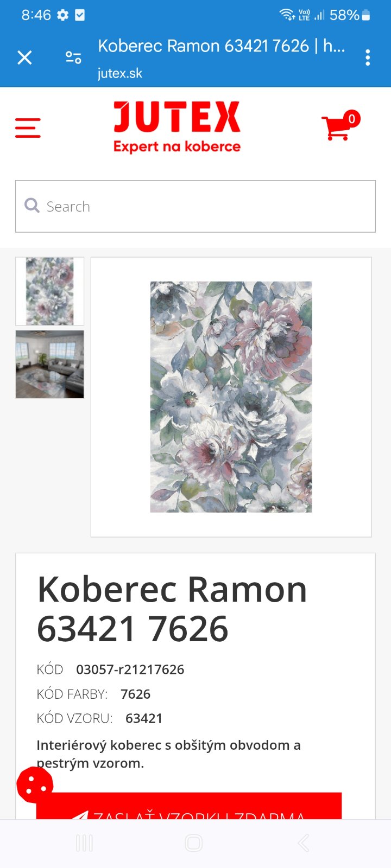Open the three-dot browser menu
Screen dimensions: 391x868
[x=368, y=58]
